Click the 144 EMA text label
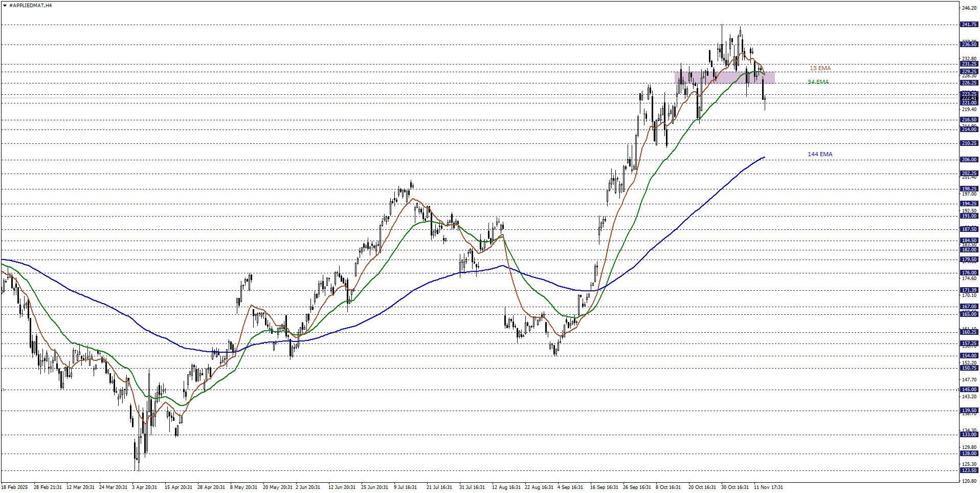The width and height of the screenshot is (980, 493). (x=819, y=154)
